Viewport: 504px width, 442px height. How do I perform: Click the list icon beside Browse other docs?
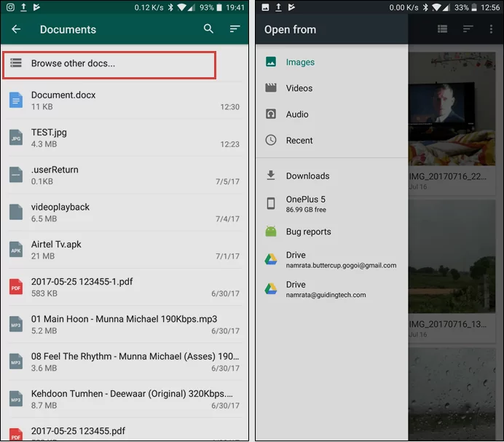click(16, 63)
